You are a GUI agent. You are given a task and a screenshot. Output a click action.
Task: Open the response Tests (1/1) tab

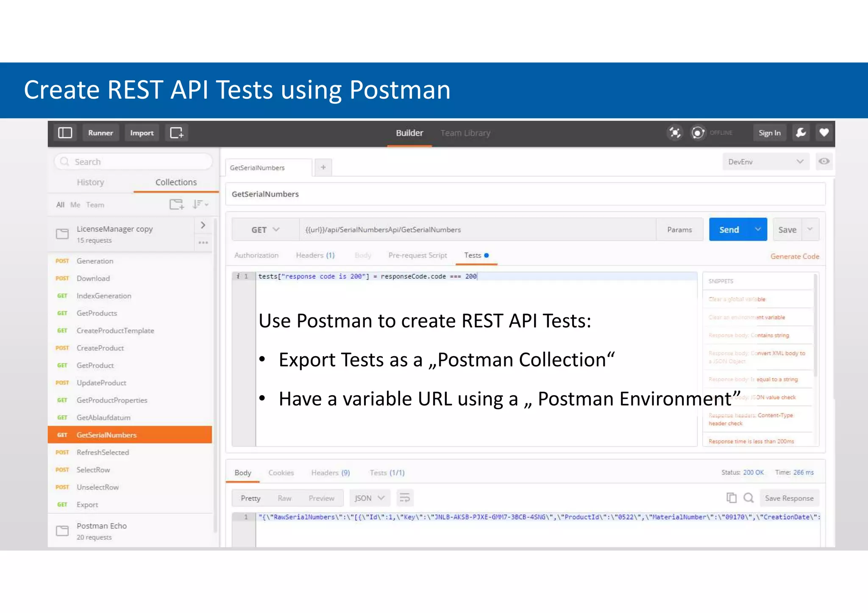coord(387,472)
